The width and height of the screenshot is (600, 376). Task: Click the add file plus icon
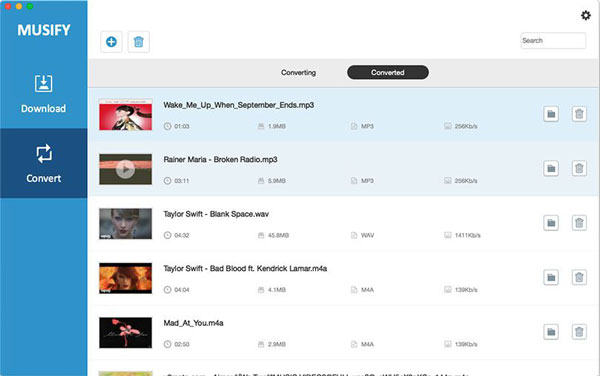111,42
